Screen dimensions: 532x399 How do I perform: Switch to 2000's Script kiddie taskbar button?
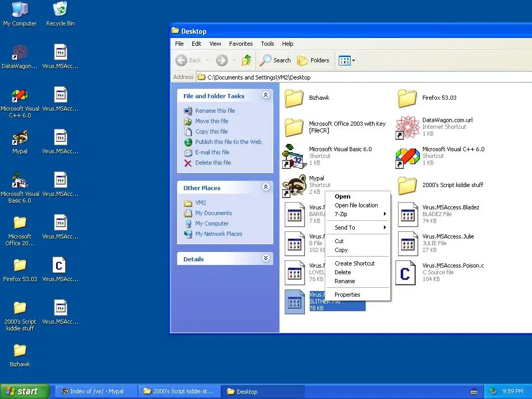pos(179,392)
